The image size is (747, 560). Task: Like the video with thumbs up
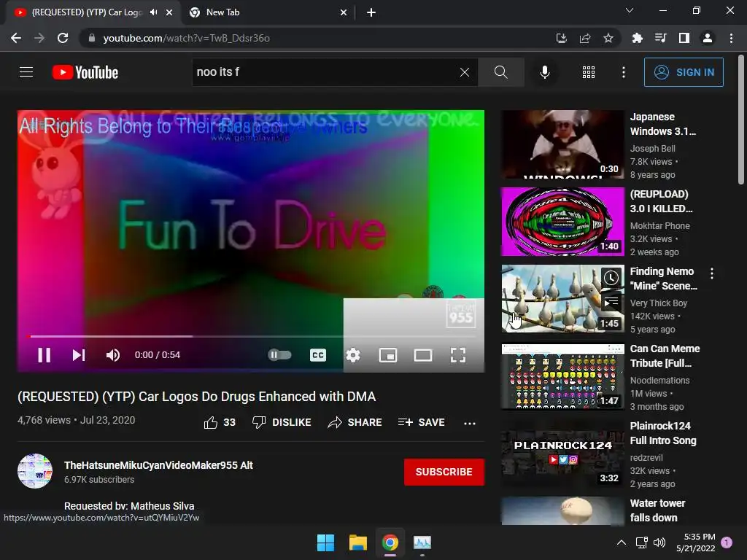click(x=220, y=422)
